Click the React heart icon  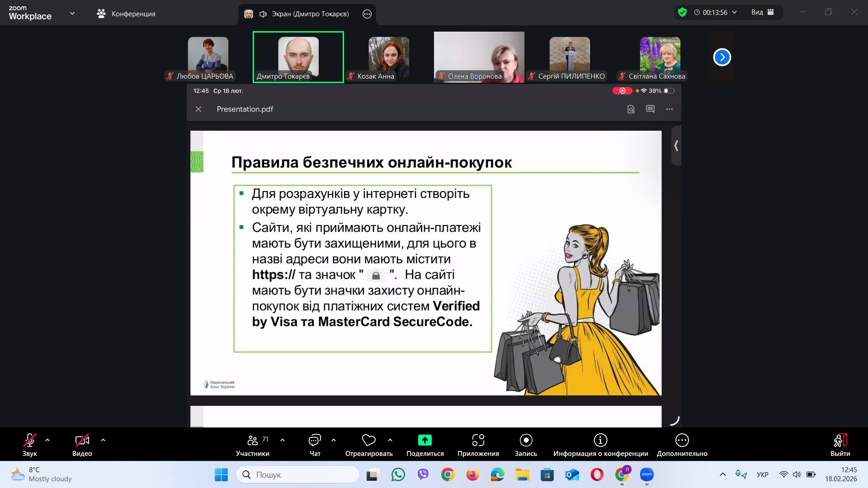point(369,441)
